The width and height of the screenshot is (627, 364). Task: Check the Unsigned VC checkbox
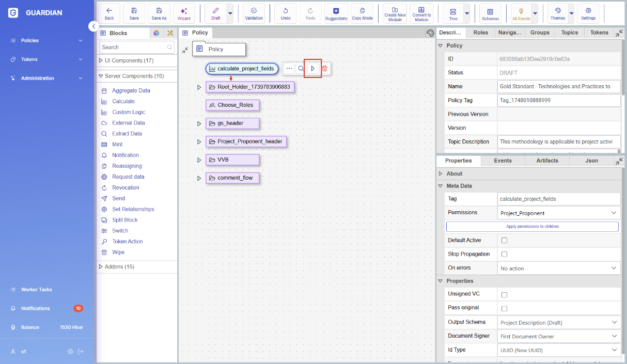coord(504,295)
